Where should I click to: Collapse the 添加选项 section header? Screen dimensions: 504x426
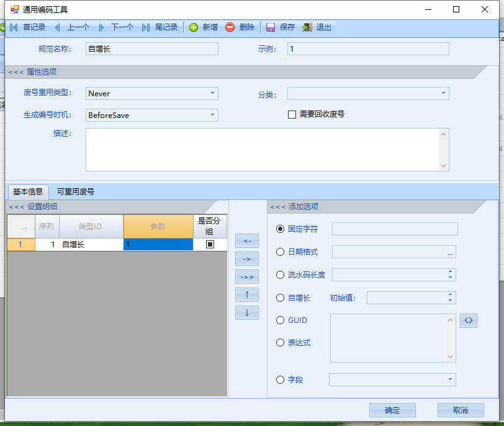pos(294,207)
